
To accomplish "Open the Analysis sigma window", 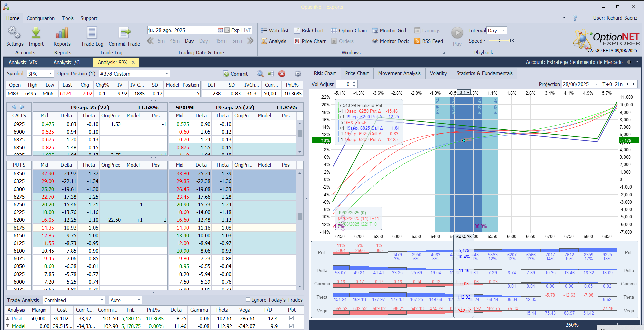I will coord(274,41).
